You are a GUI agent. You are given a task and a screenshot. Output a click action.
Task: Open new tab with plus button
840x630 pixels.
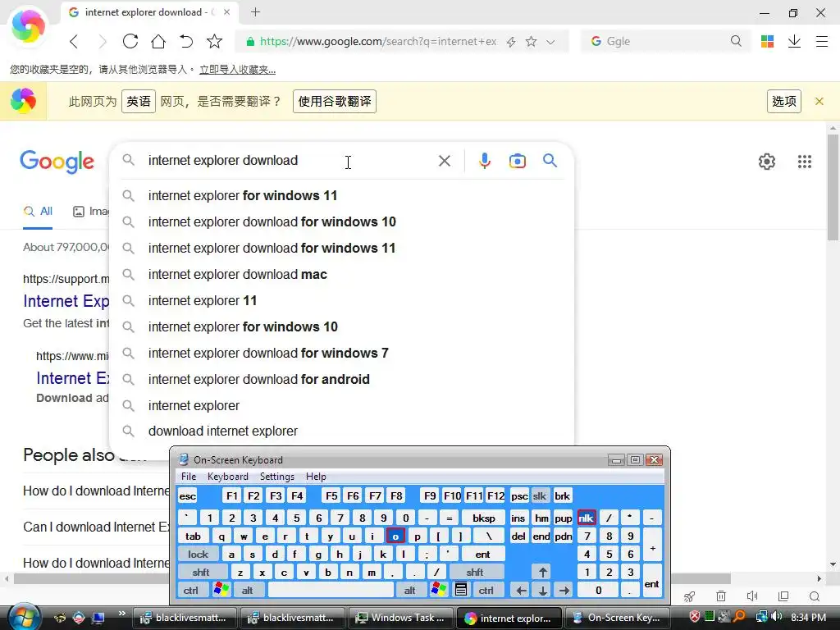point(256,11)
